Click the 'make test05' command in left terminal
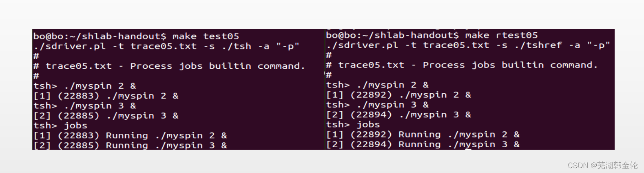The image size is (644, 173). [206, 36]
